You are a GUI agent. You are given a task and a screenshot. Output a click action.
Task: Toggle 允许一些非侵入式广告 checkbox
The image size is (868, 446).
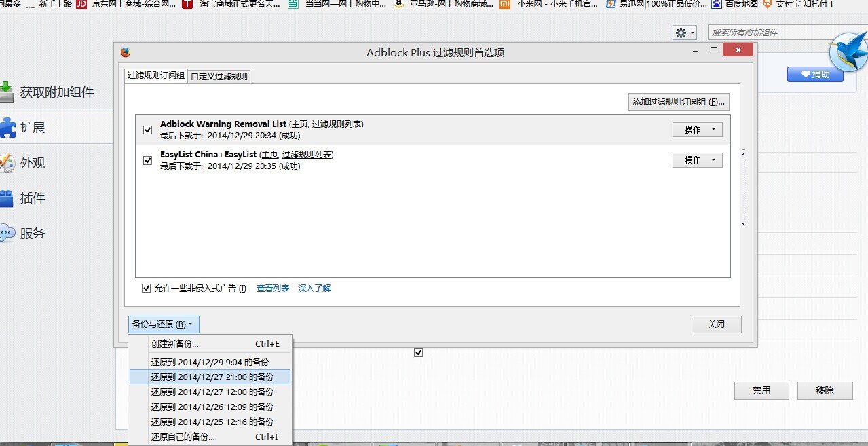tap(146, 289)
